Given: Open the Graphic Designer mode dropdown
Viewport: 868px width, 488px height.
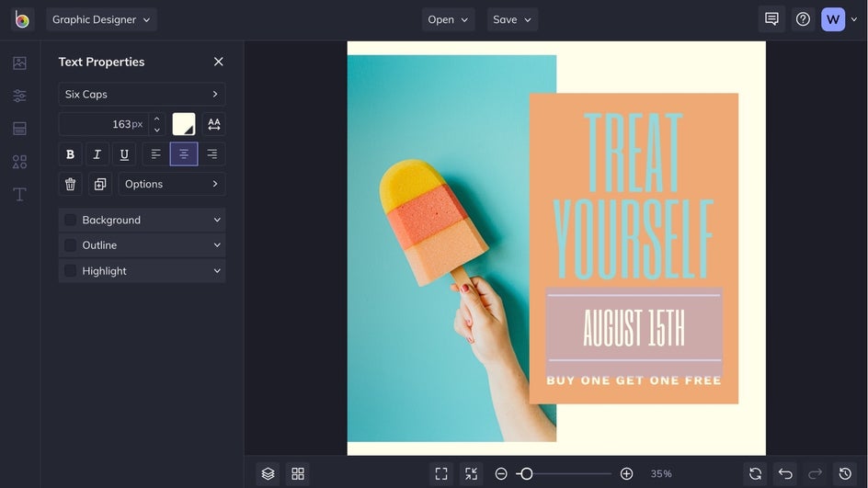Looking at the screenshot, I should point(101,19).
